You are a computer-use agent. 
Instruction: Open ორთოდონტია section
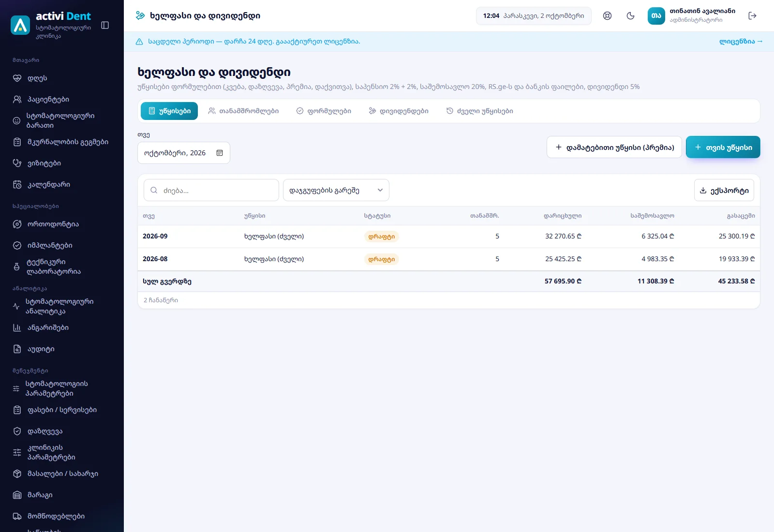coord(62,224)
